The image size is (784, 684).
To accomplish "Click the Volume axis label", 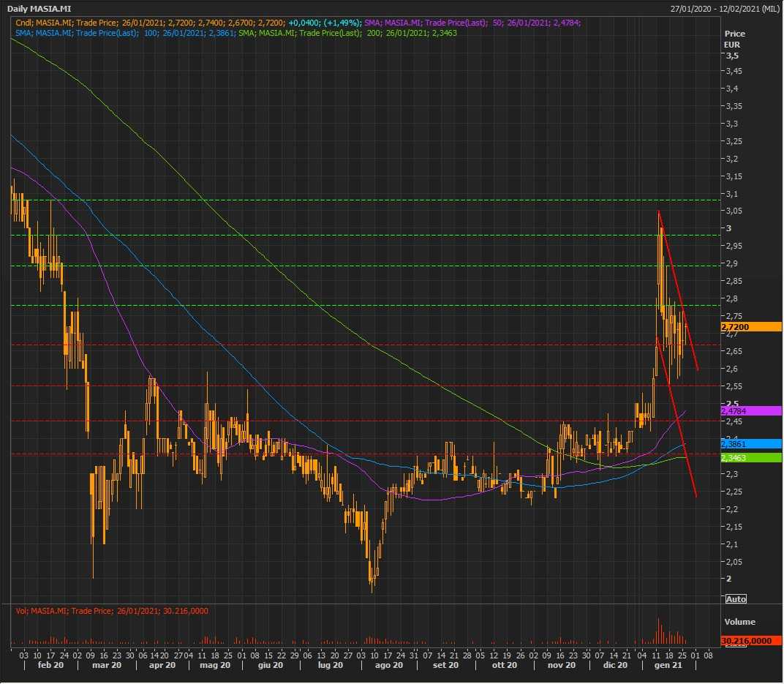I will pos(739,622).
